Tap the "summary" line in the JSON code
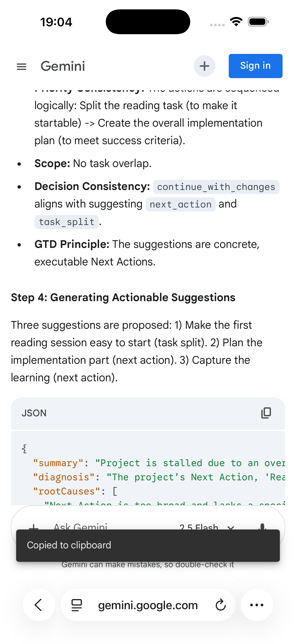 point(160,463)
